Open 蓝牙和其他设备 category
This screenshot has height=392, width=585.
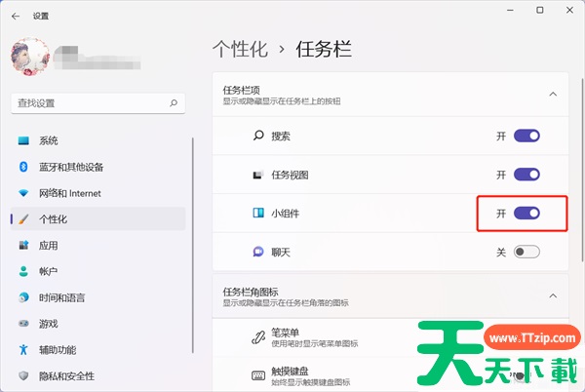(98, 167)
